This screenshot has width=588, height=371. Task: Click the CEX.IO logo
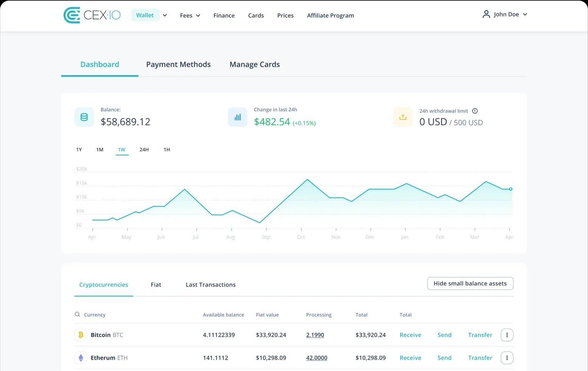tap(92, 15)
